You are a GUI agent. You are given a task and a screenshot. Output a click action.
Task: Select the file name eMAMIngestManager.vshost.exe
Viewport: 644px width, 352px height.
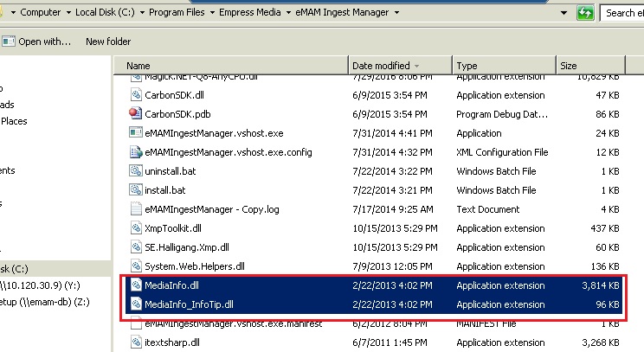pyautogui.click(x=214, y=133)
